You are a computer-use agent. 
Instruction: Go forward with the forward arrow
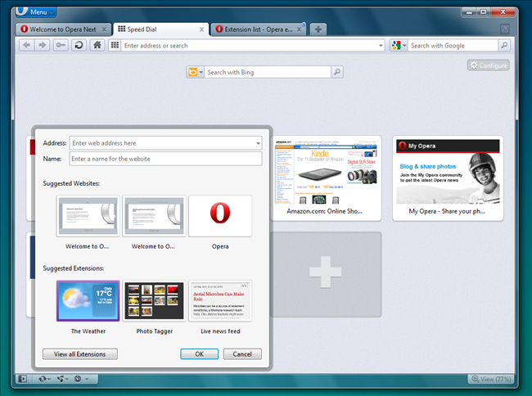[43, 45]
